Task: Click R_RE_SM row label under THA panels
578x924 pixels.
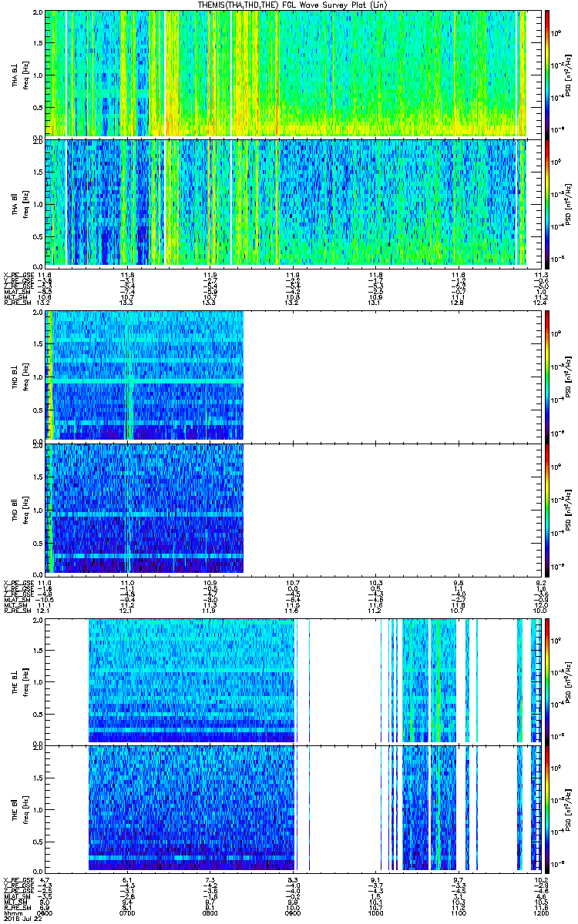Action: click(16, 303)
